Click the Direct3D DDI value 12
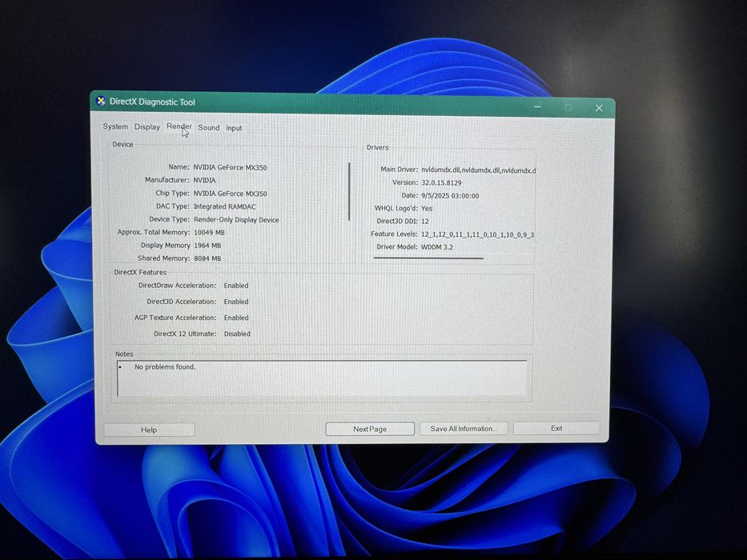The width and height of the screenshot is (747, 560). [425, 222]
